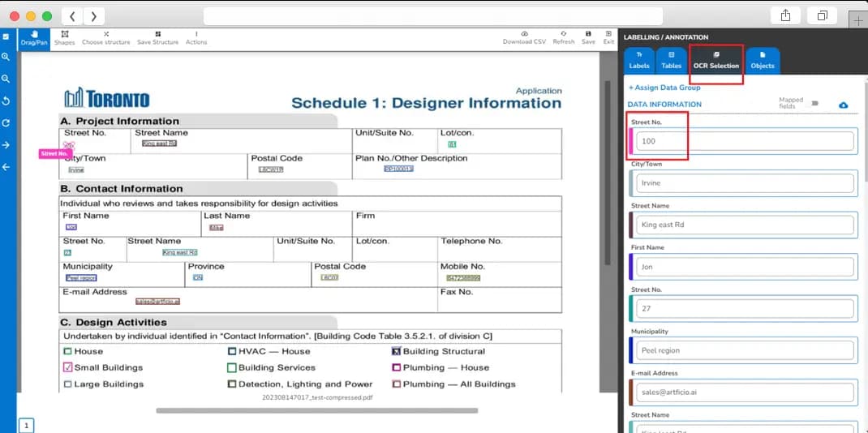
Task: Switch to the Labels tab
Action: [639, 61]
